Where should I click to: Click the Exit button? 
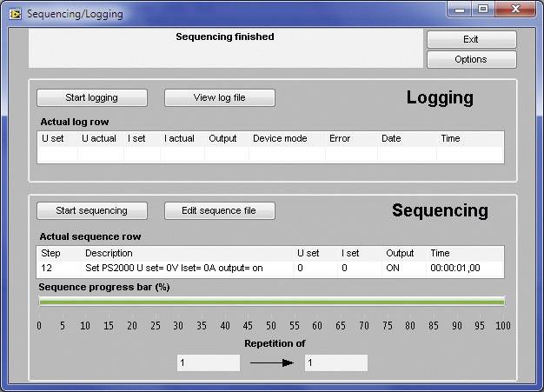(472, 39)
